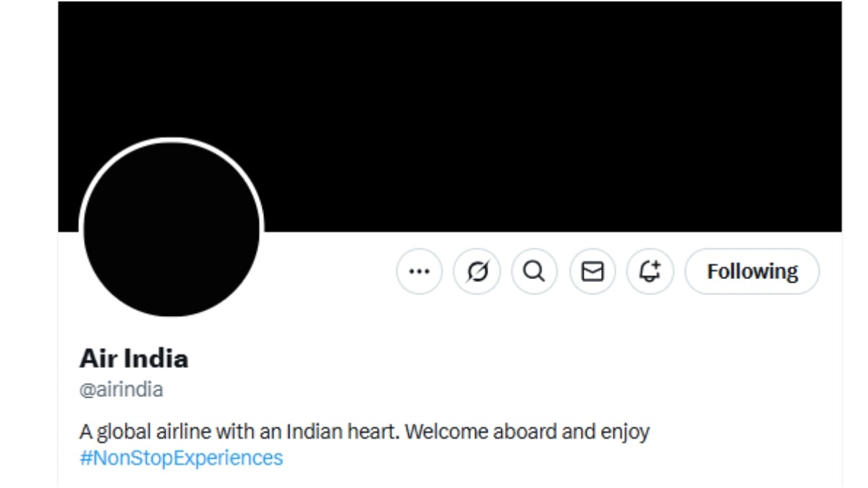Launch search within this profile
Screen dimensions: 868x488
tap(535, 272)
